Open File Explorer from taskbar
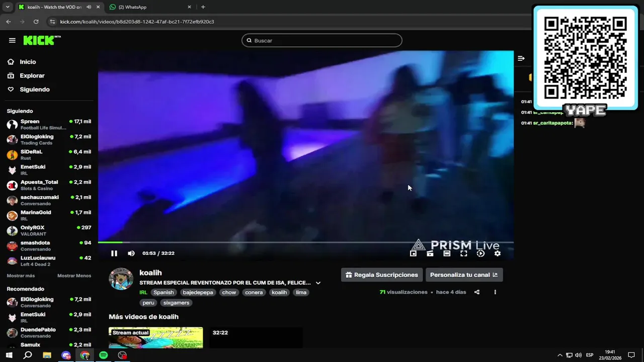644x362 pixels. [x=47, y=355]
